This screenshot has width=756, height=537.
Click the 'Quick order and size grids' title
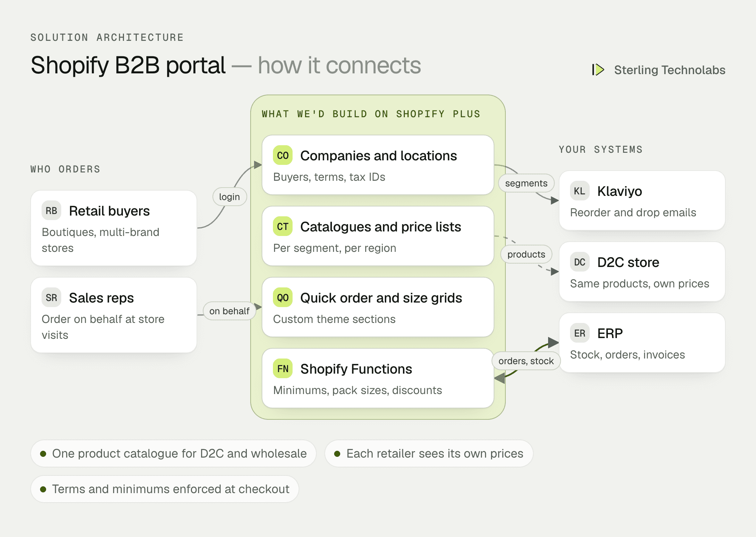[x=381, y=298]
